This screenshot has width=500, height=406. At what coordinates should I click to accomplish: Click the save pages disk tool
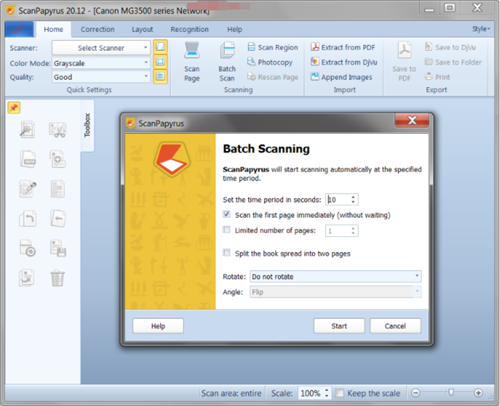click(x=58, y=248)
